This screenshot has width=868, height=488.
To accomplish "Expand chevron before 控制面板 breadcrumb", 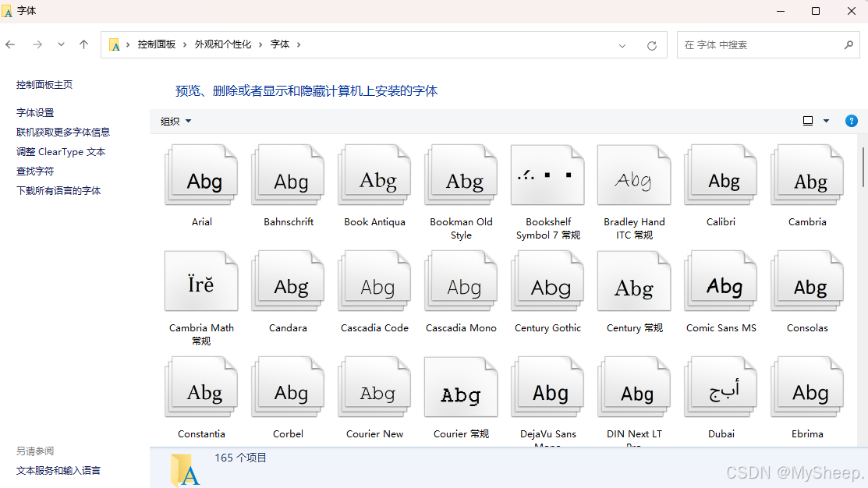I will pyautogui.click(x=128, y=44).
